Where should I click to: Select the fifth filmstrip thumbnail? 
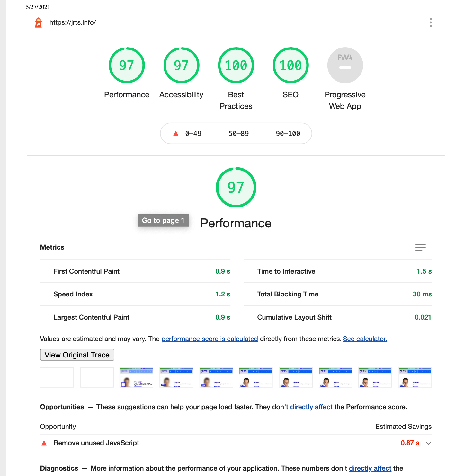point(216,377)
